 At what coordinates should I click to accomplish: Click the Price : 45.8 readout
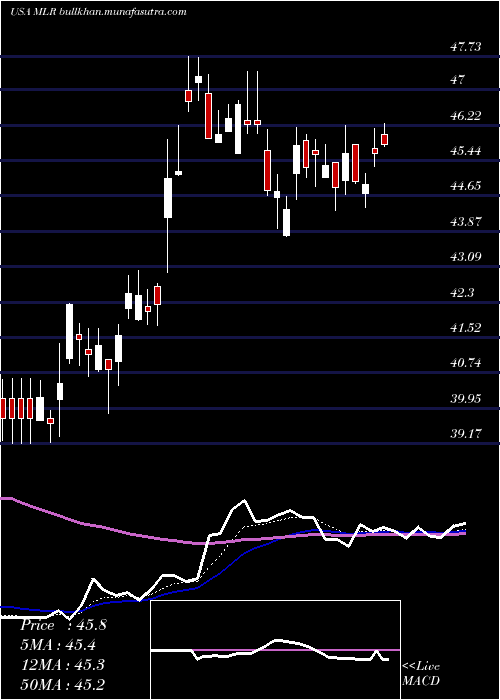[x=63, y=625]
